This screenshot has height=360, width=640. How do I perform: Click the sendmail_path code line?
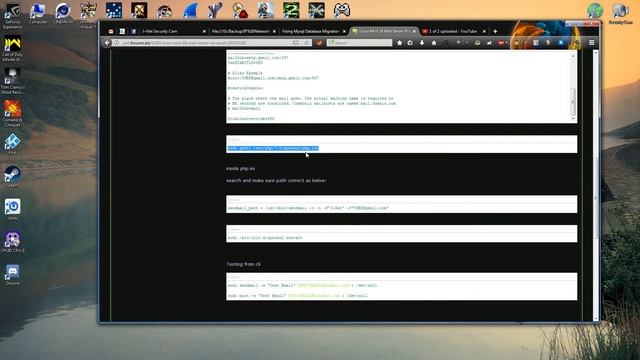(x=308, y=208)
